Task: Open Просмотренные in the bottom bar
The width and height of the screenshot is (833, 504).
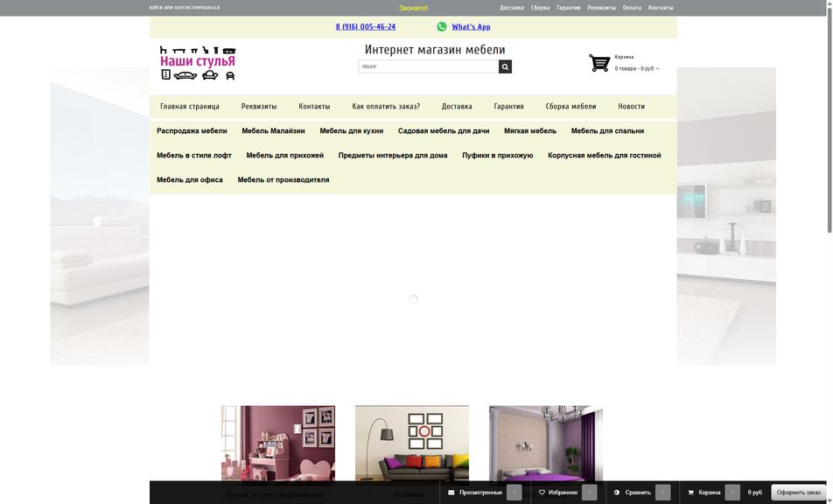Action: 480,493
